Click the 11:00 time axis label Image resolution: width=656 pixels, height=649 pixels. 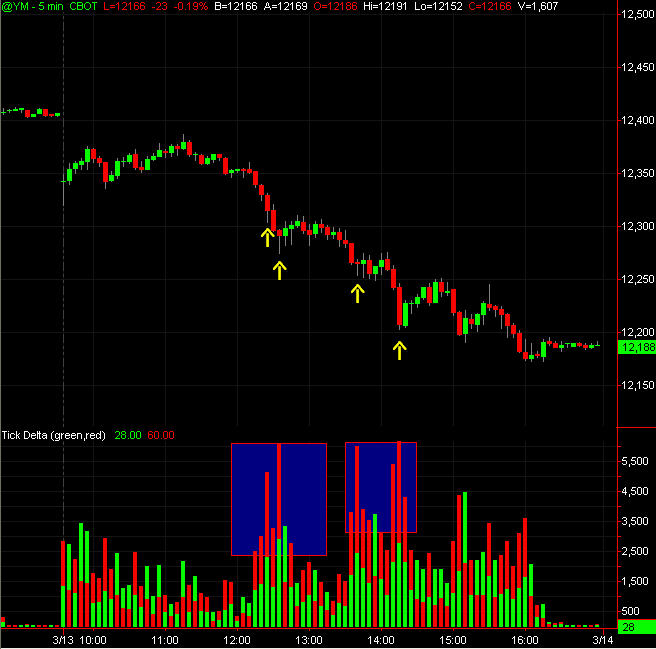coord(165,640)
